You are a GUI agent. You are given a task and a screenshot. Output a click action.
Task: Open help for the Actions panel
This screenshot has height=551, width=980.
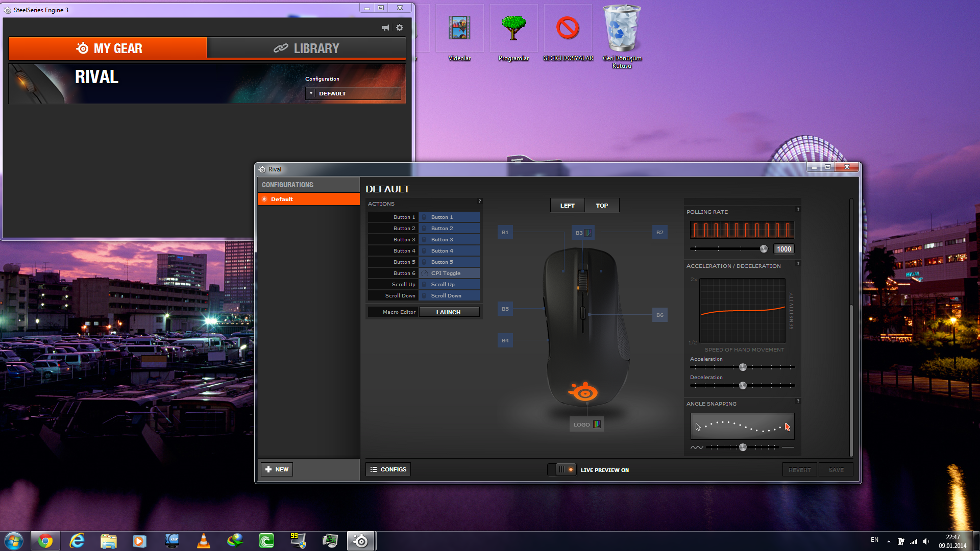[479, 201]
